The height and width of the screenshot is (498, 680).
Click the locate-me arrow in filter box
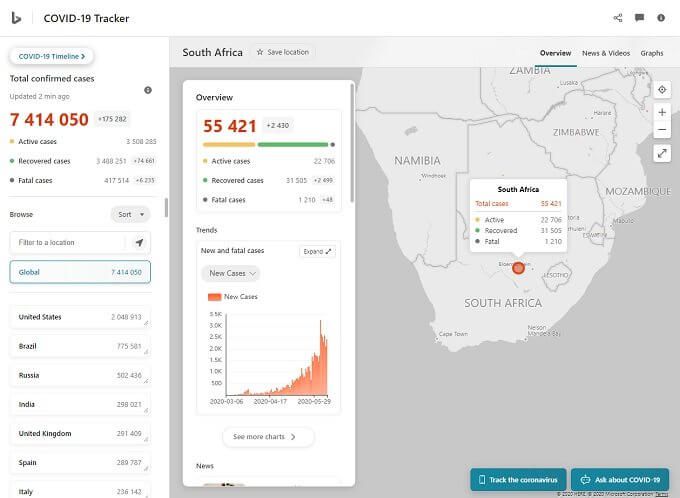pyautogui.click(x=139, y=242)
